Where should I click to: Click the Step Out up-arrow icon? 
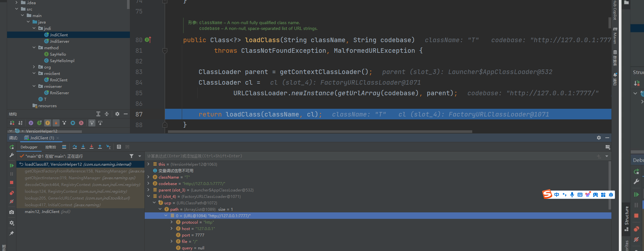click(x=100, y=147)
